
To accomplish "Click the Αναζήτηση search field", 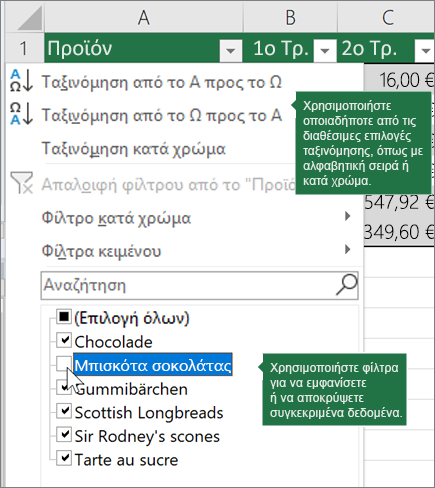I will tap(199, 285).
